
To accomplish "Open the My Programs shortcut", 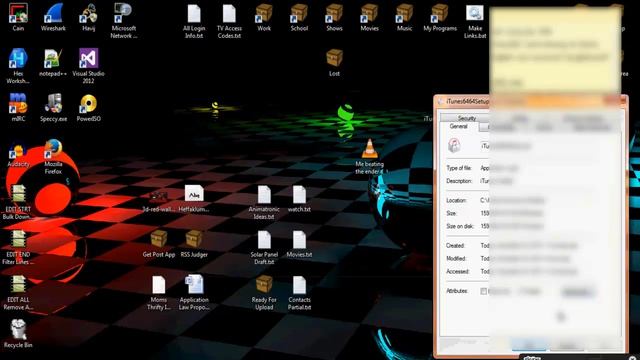I will (440, 17).
